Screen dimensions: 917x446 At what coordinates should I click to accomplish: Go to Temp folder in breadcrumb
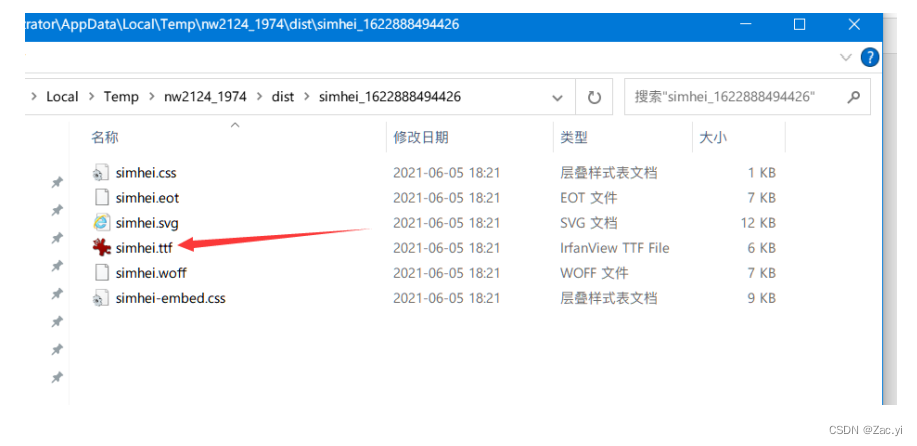tap(121, 97)
